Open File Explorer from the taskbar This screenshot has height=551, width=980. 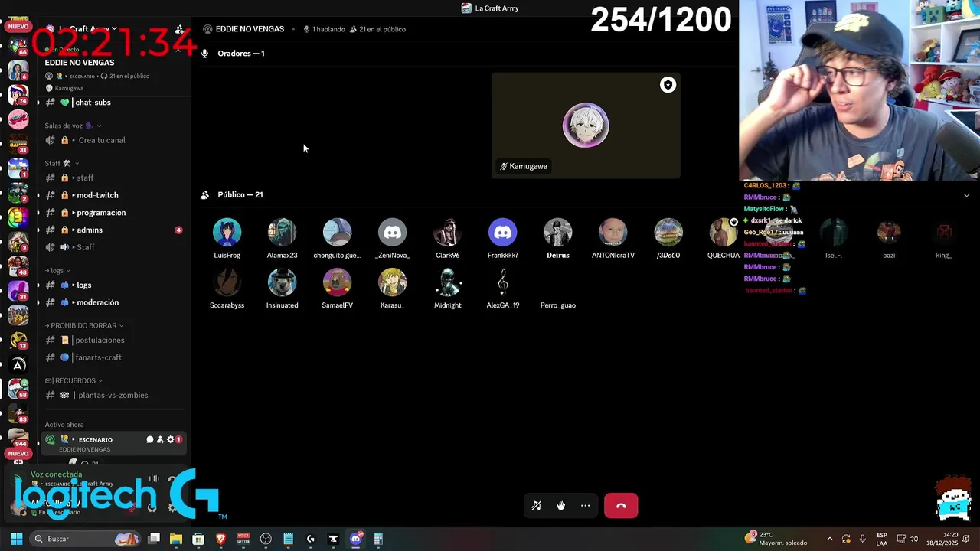coord(176,539)
